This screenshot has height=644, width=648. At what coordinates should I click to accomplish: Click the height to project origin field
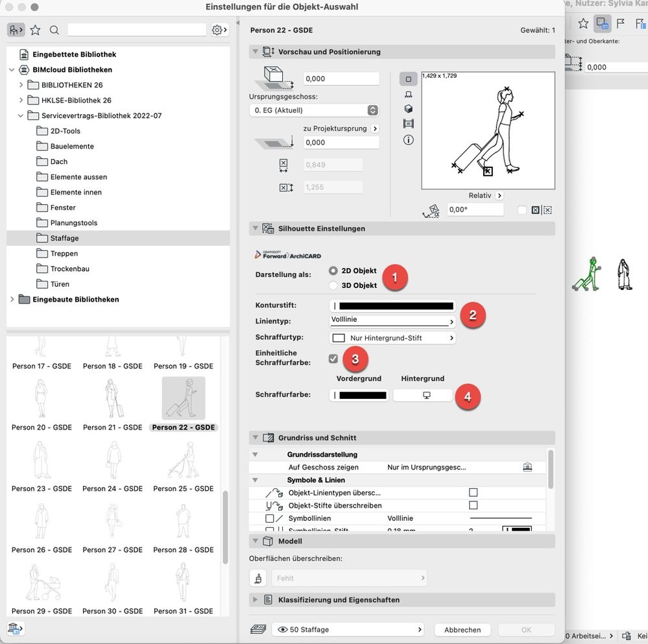click(x=341, y=143)
